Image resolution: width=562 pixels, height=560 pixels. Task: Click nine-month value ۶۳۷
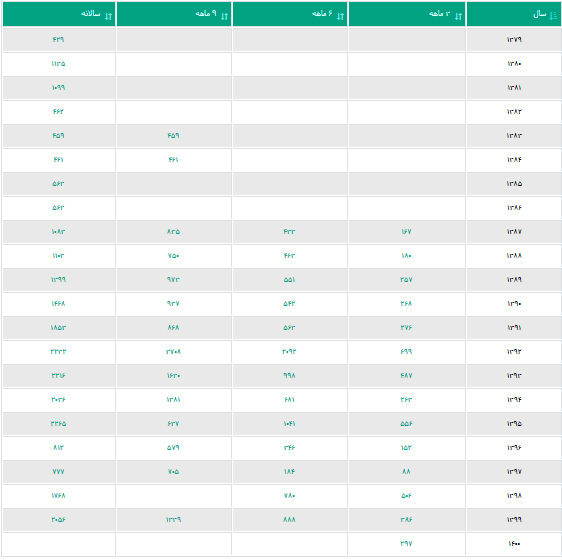click(173, 423)
